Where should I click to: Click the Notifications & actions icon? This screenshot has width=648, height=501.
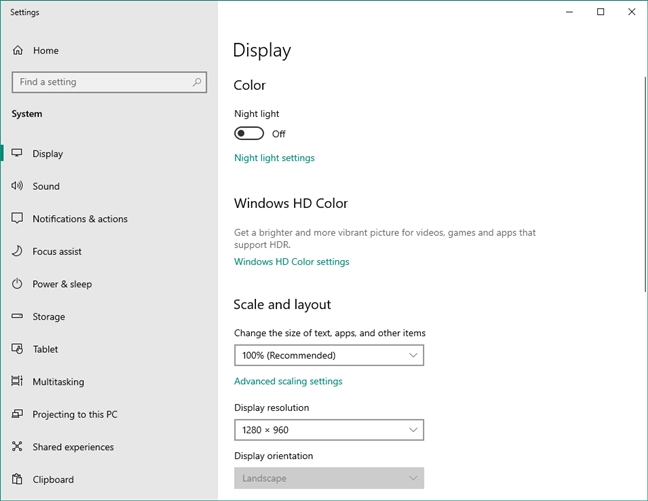pyautogui.click(x=17, y=218)
